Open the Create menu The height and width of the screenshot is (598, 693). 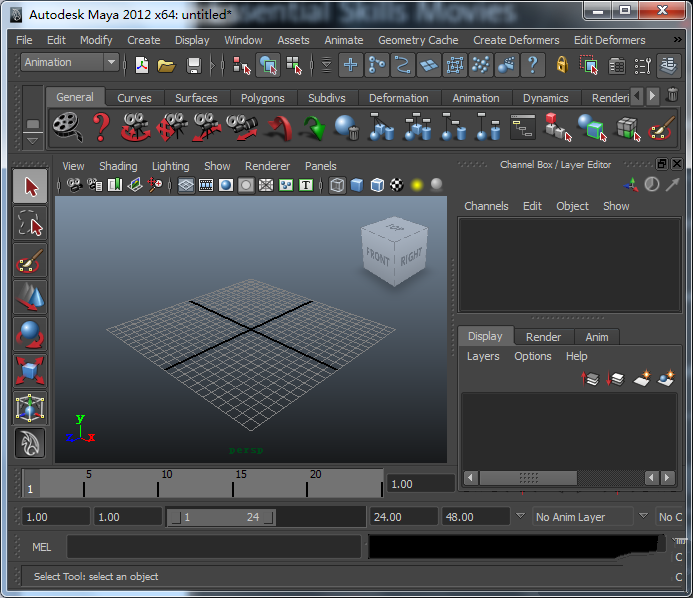[144, 40]
